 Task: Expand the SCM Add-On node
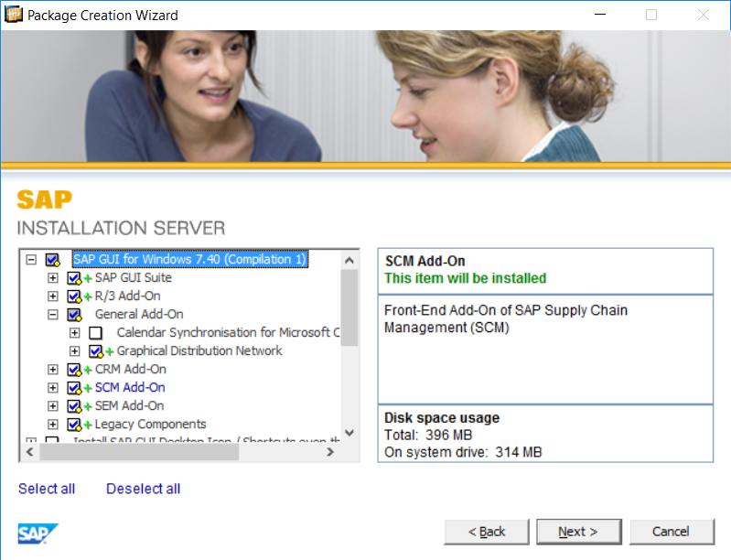(x=53, y=387)
